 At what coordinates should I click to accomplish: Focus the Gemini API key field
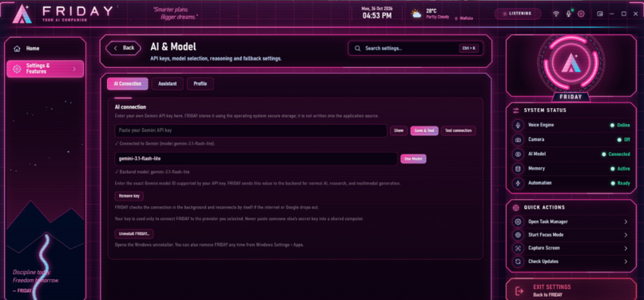pyautogui.click(x=251, y=130)
